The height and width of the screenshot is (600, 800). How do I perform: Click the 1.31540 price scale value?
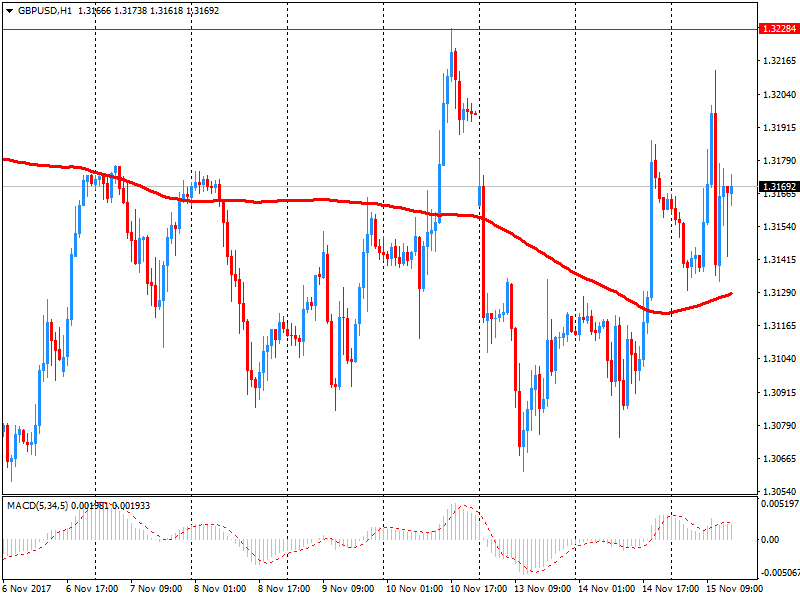coord(779,227)
